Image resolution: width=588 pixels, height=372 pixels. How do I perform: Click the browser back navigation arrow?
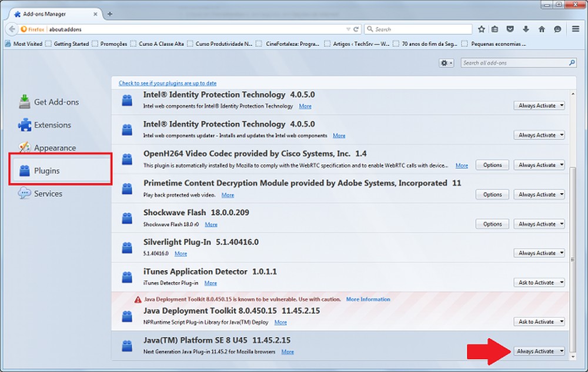pos(12,28)
